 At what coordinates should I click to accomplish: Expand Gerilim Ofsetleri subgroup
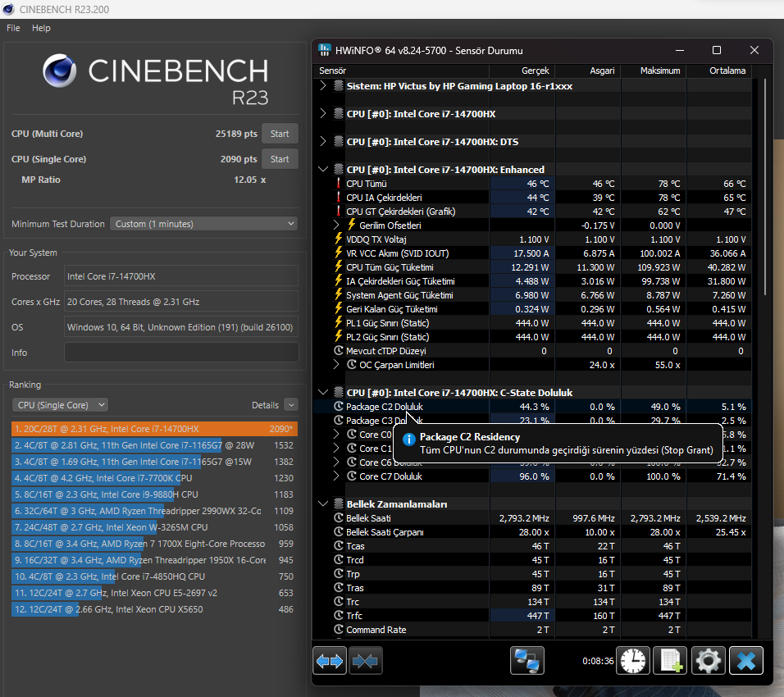[x=336, y=225]
